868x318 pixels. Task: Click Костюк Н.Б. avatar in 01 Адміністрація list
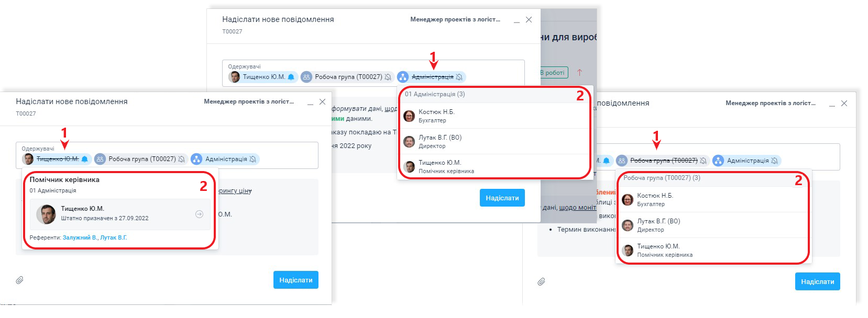click(x=409, y=116)
